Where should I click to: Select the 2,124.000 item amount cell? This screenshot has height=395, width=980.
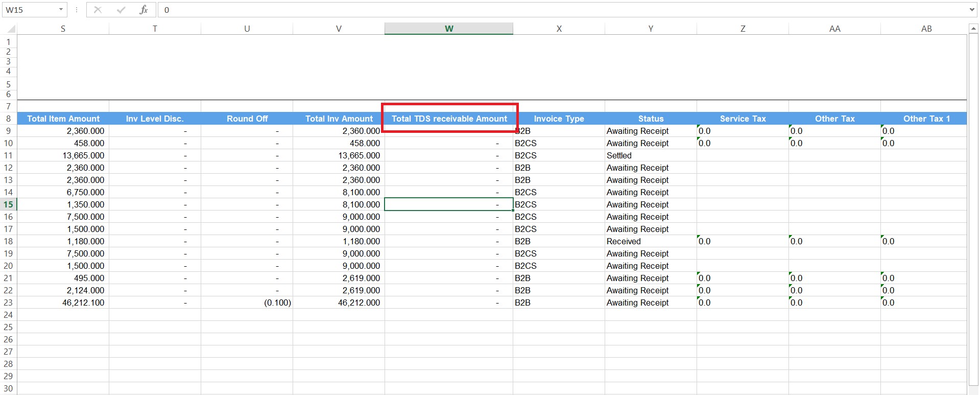(x=63, y=290)
